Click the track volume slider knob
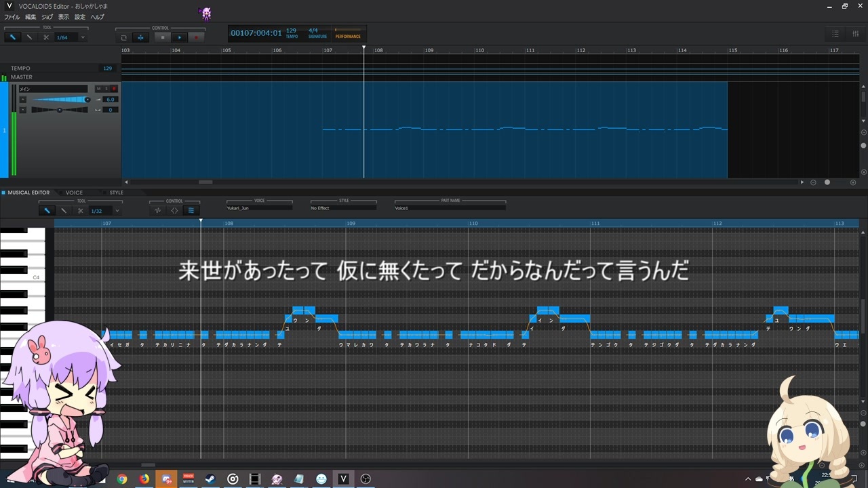868x488 pixels. tap(87, 100)
